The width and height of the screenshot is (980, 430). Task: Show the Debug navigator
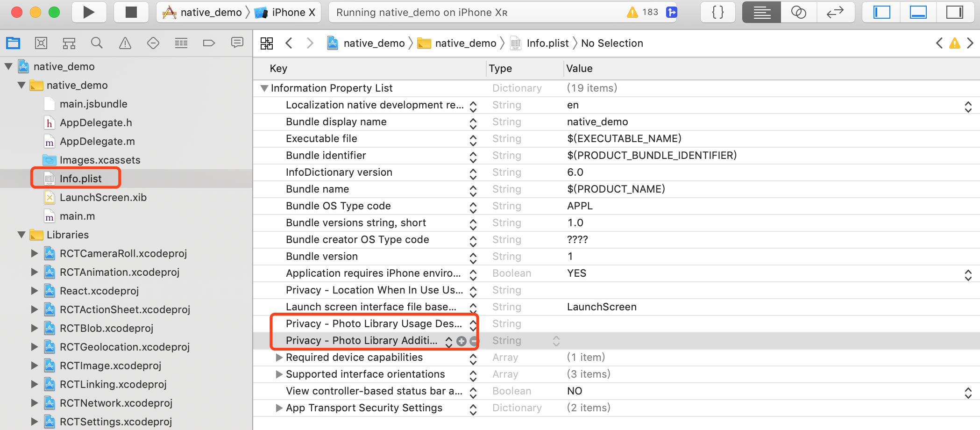tap(181, 43)
